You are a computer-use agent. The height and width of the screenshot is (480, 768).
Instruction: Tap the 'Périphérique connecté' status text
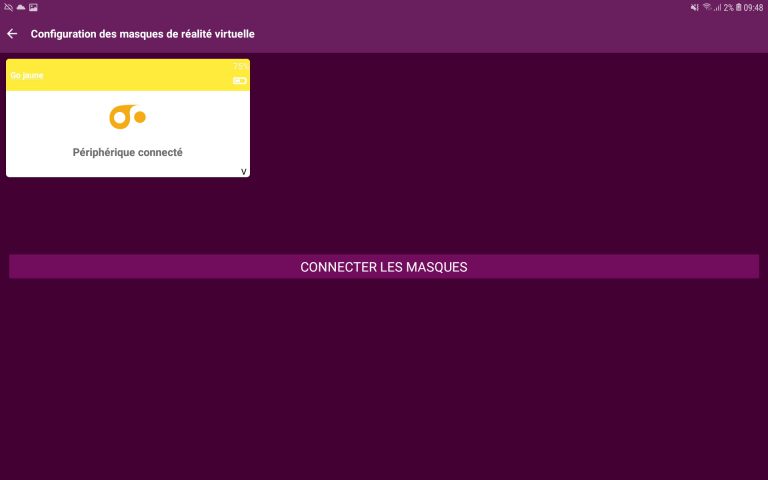click(x=127, y=152)
